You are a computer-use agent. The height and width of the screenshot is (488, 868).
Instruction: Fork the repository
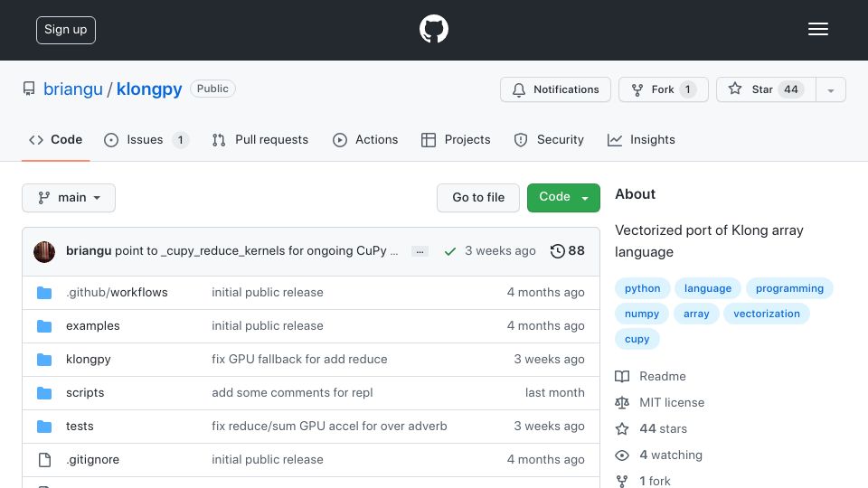coord(663,89)
